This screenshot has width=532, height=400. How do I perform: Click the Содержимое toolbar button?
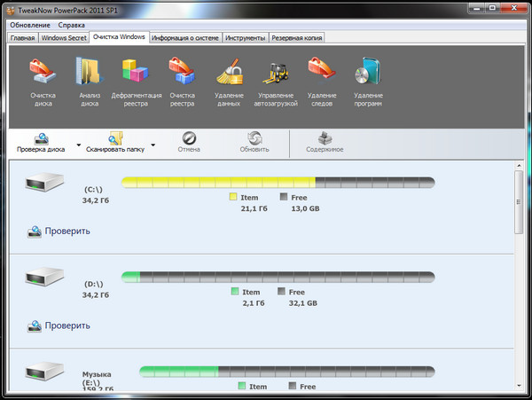325,143
